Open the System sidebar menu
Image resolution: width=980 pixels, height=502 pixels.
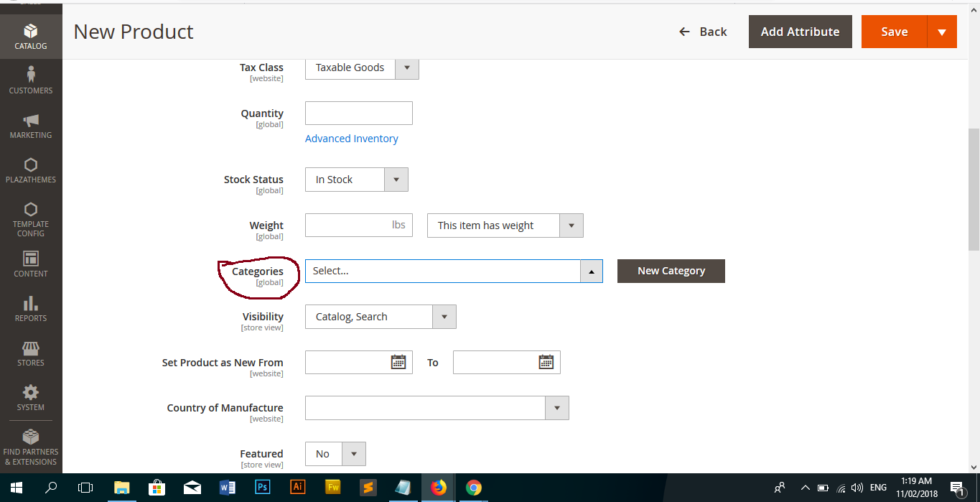tap(31, 397)
